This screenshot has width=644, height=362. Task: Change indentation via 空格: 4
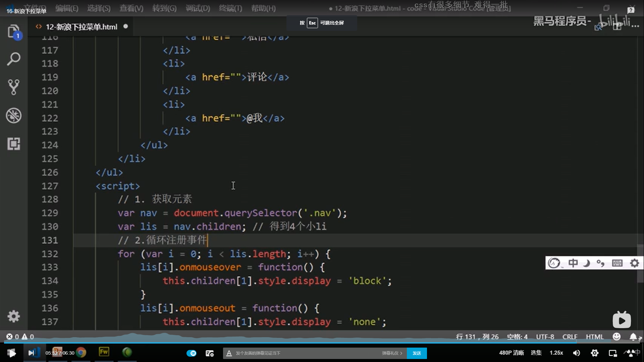pyautogui.click(x=517, y=337)
